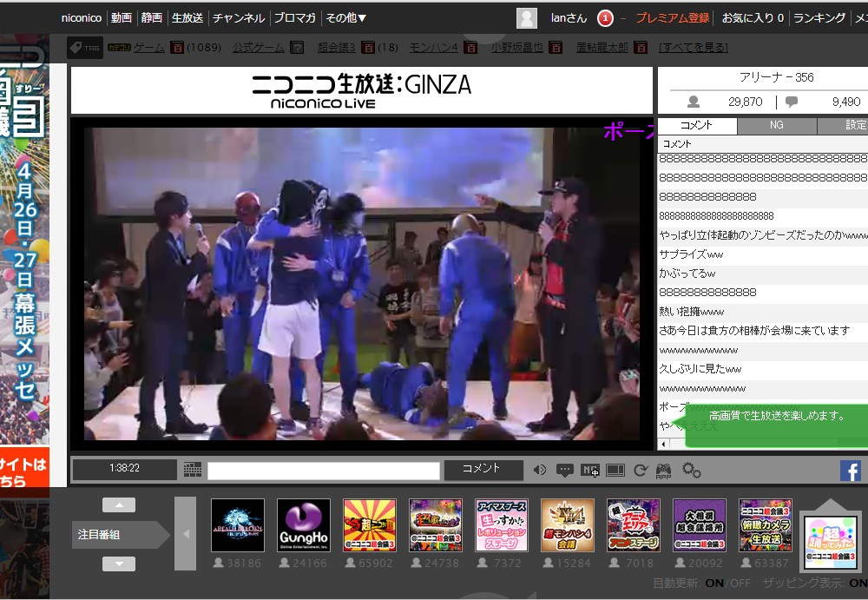
Task: Switch to fullscreen screen mode icon
Action: (615, 471)
